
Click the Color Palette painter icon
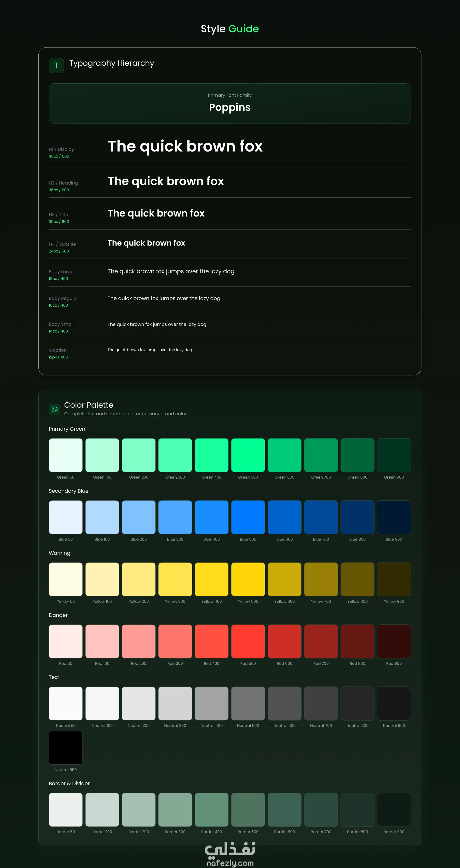55,409
